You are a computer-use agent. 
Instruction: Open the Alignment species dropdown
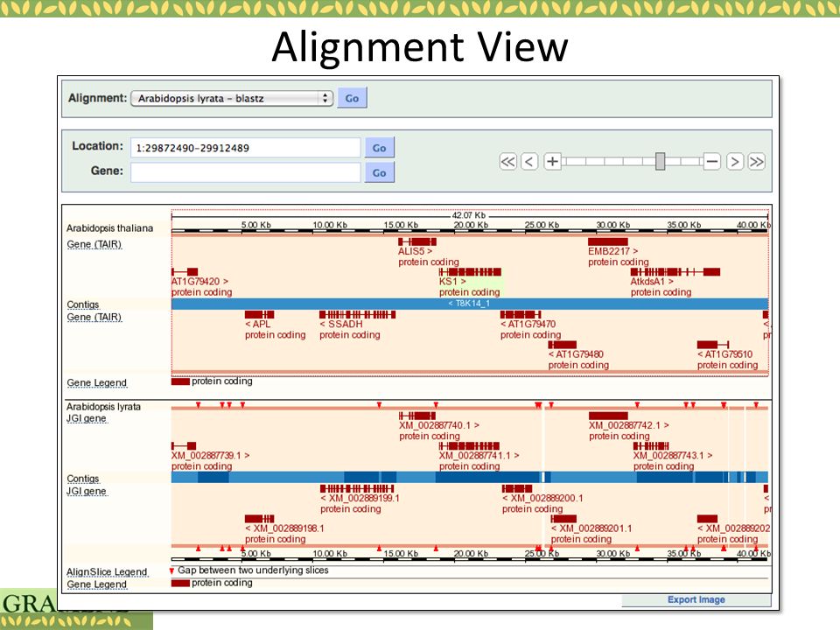click(232, 98)
